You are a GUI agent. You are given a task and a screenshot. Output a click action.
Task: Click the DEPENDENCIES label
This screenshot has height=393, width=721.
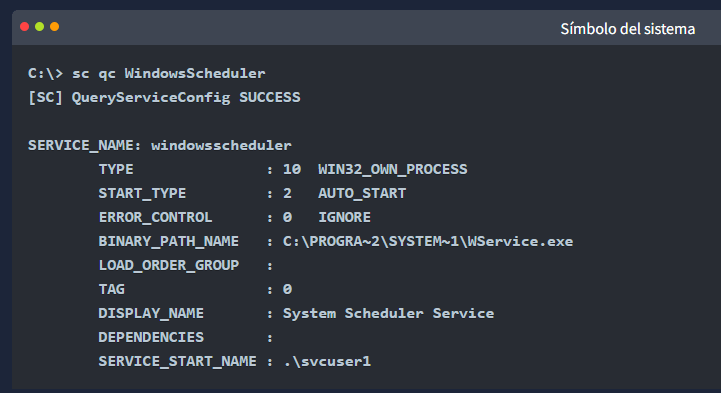151,337
